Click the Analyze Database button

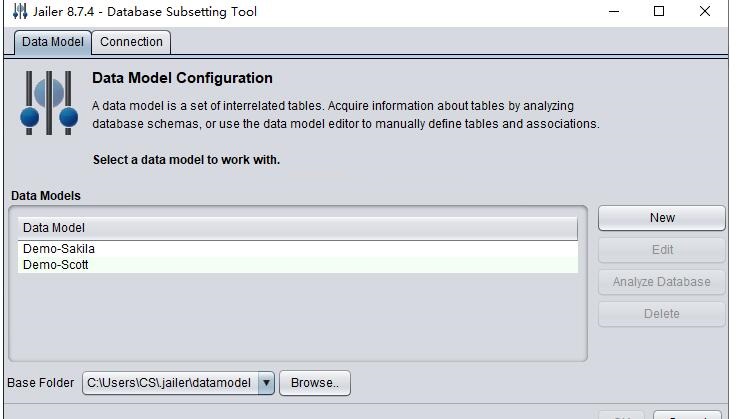pos(662,282)
